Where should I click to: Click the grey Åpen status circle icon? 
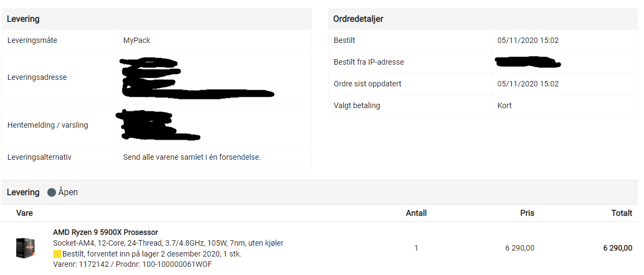[51, 192]
